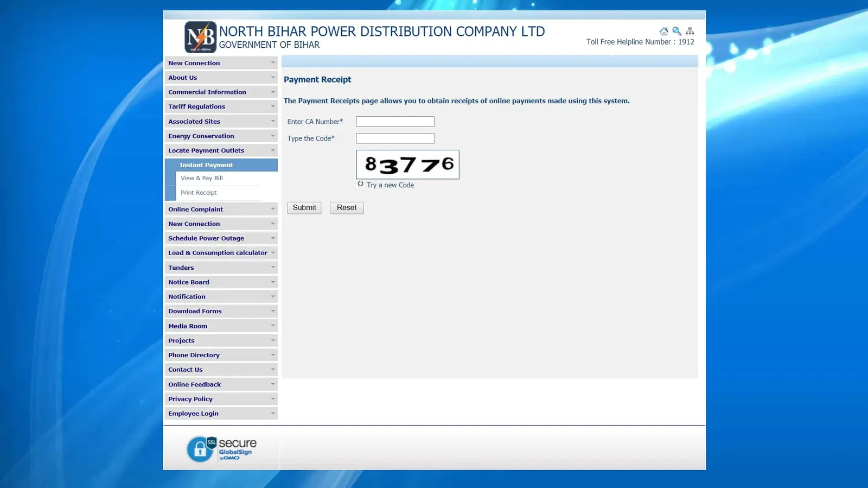Expand the Download Forms dropdown arrow

(272, 311)
